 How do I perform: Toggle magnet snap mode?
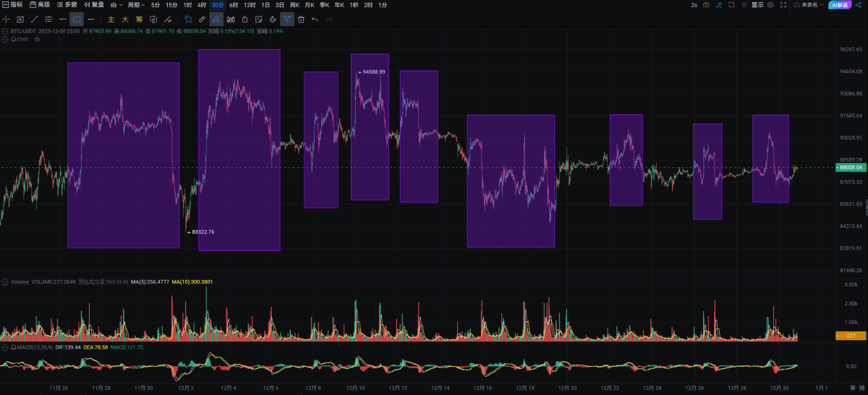[x=231, y=20]
